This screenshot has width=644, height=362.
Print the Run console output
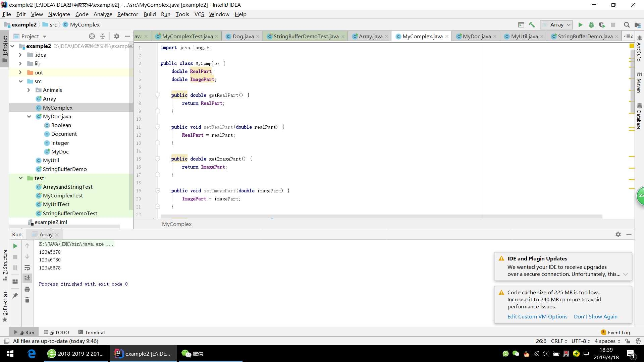click(27, 289)
